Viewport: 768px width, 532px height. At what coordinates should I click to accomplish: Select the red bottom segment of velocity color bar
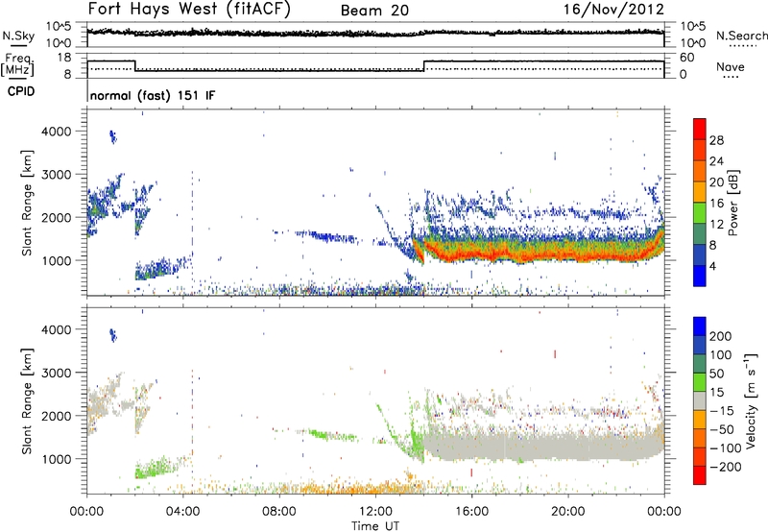(x=700, y=475)
